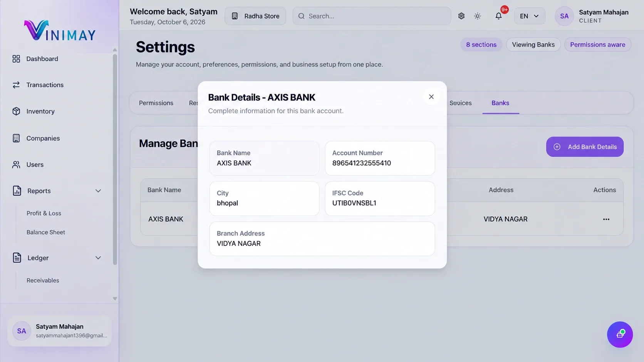Click the Vinimay logo
The width and height of the screenshot is (644, 362).
point(60,30)
